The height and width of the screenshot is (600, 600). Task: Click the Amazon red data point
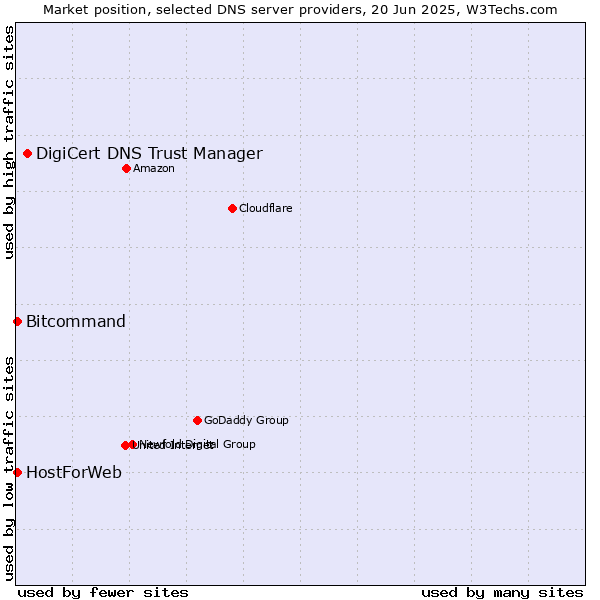pos(127,168)
